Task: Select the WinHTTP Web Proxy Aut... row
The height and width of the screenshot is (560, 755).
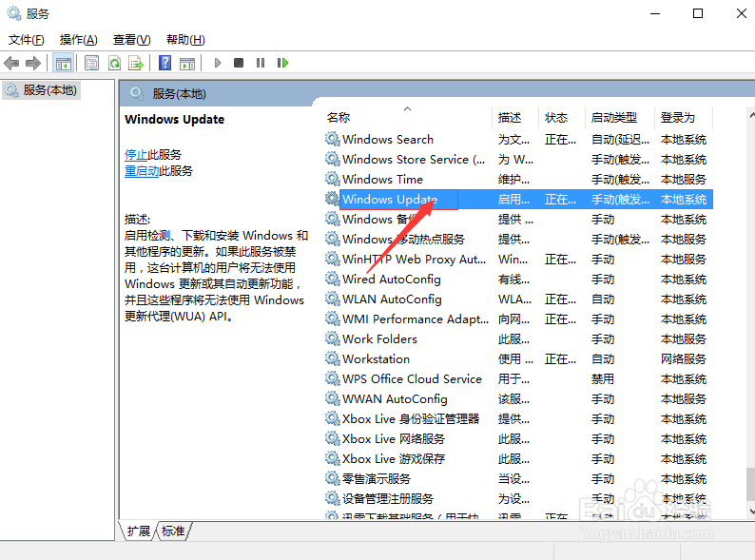Action: pyautogui.click(x=518, y=259)
